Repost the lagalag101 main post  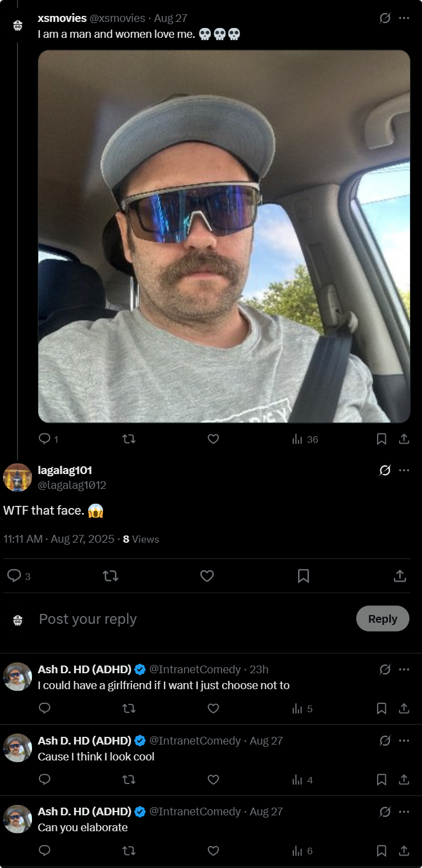pos(110,576)
